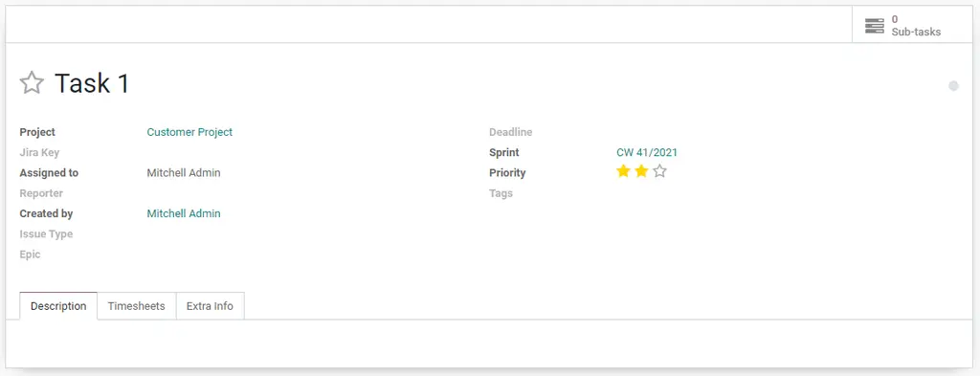Screen dimensions: 980x376
Task: Open the Customer Project link
Action: click(x=189, y=132)
